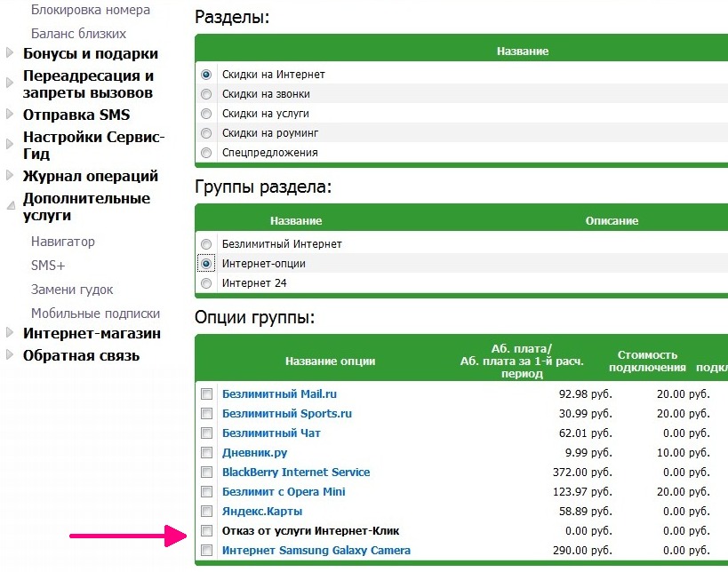
Task: Open the 'SMS+' submenu link
Action: (x=48, y=266)
